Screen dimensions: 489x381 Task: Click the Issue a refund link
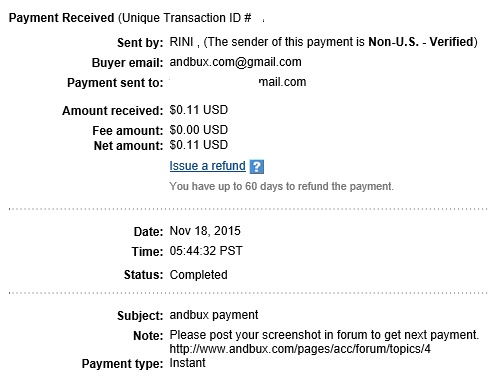[x=207, y=166]
